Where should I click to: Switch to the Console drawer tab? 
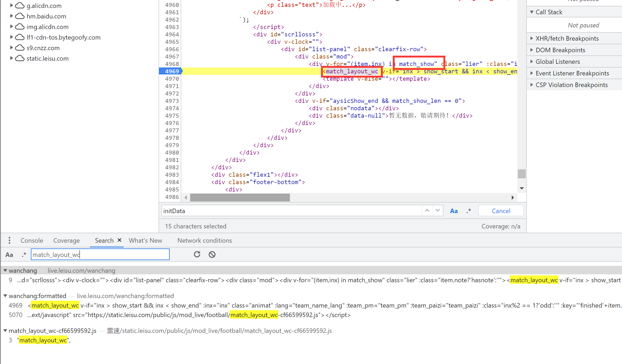click(32, 241)
